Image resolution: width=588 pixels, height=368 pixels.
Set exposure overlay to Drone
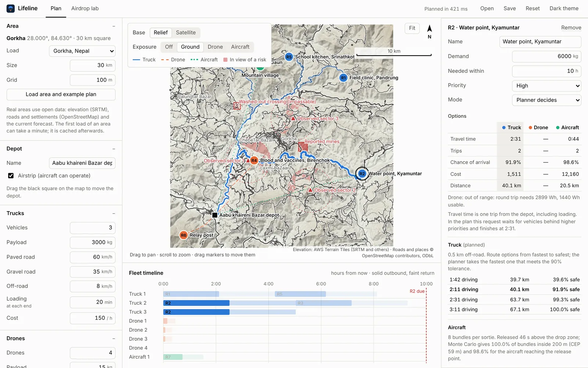click(215, 47)
